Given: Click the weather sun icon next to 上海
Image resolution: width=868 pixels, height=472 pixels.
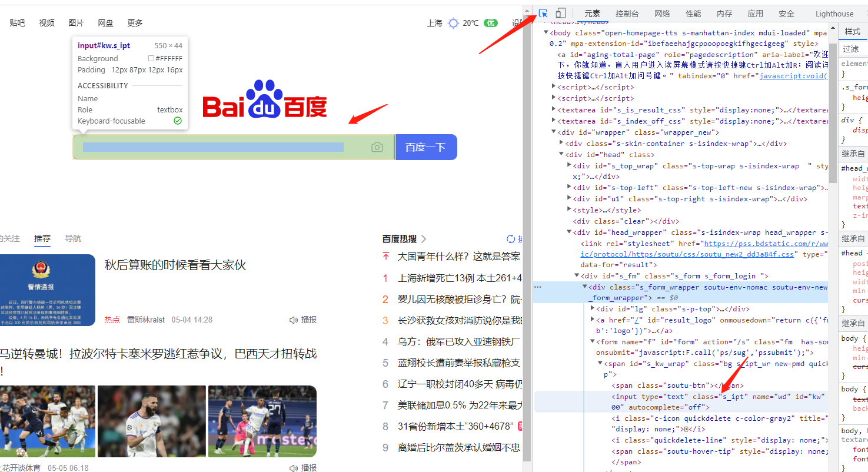Looking at the screenshot, I should [x=453, y=23].
